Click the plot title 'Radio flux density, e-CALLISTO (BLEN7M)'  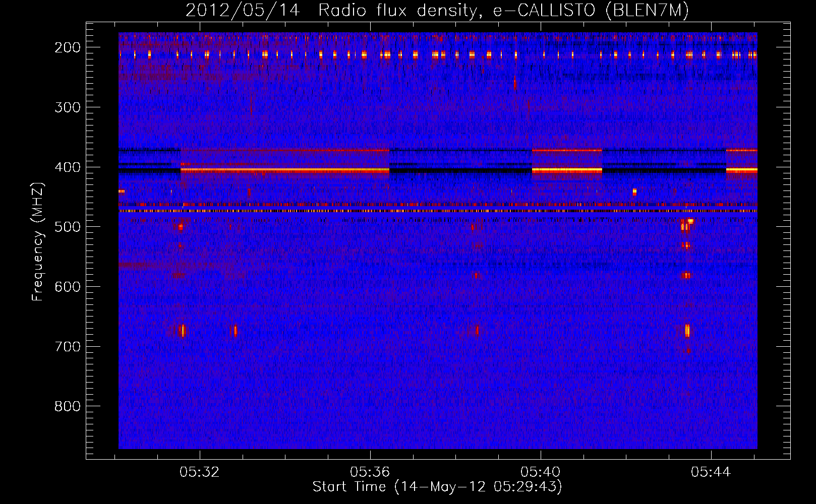503,11
